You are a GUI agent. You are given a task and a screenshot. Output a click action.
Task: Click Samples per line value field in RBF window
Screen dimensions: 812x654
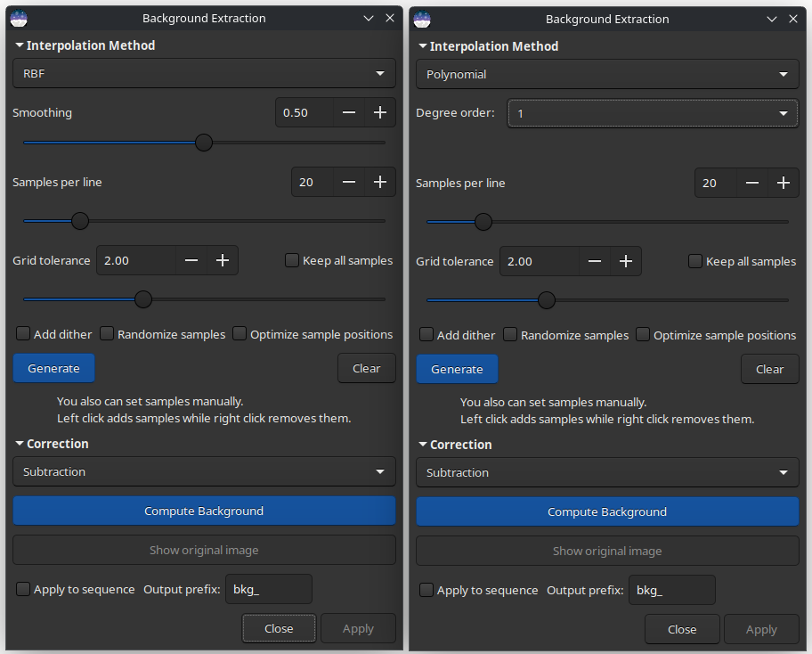point(313,182)
